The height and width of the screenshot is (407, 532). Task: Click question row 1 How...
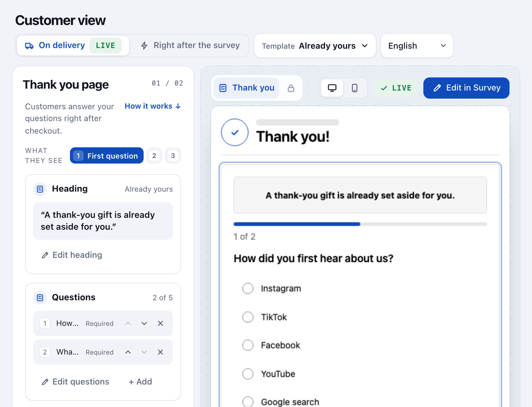point(103,323)
